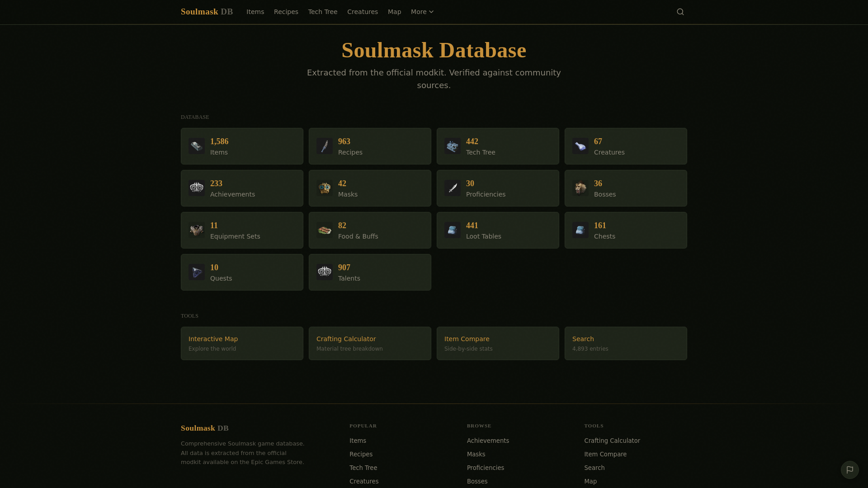The height and width of the screenshot is (488, 868).
Task: Click the footer Soulmask DB logo
Action: tap(205, 428)
